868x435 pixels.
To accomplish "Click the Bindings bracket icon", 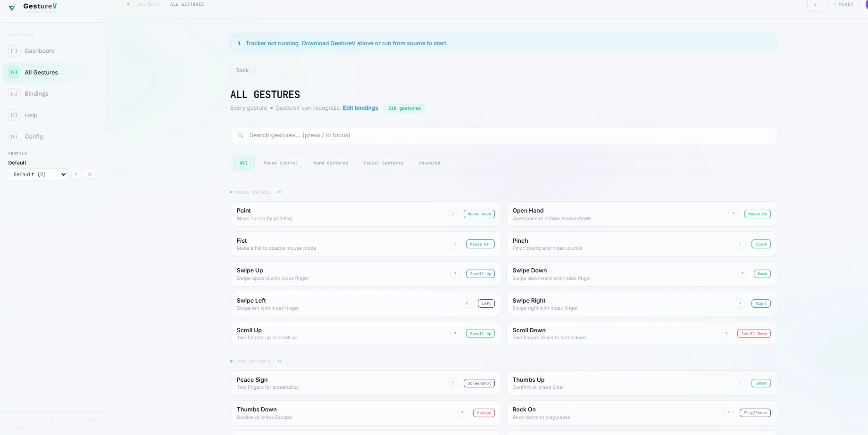I will click(x=14, y=94).
